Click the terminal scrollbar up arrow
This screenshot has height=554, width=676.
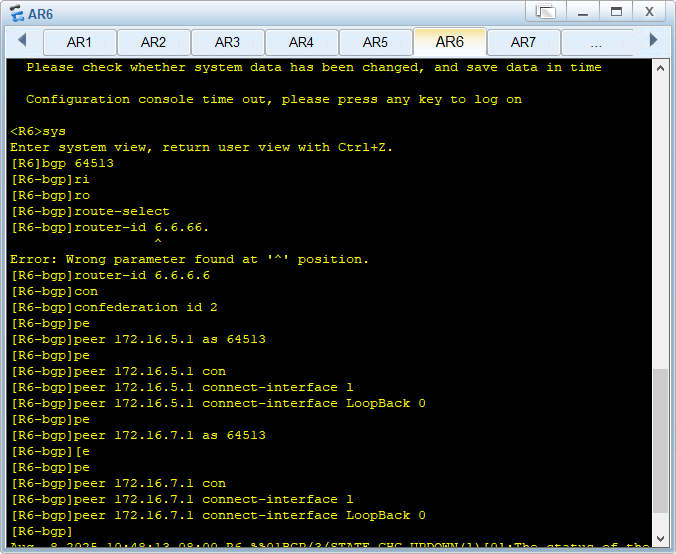coord(660,68)
